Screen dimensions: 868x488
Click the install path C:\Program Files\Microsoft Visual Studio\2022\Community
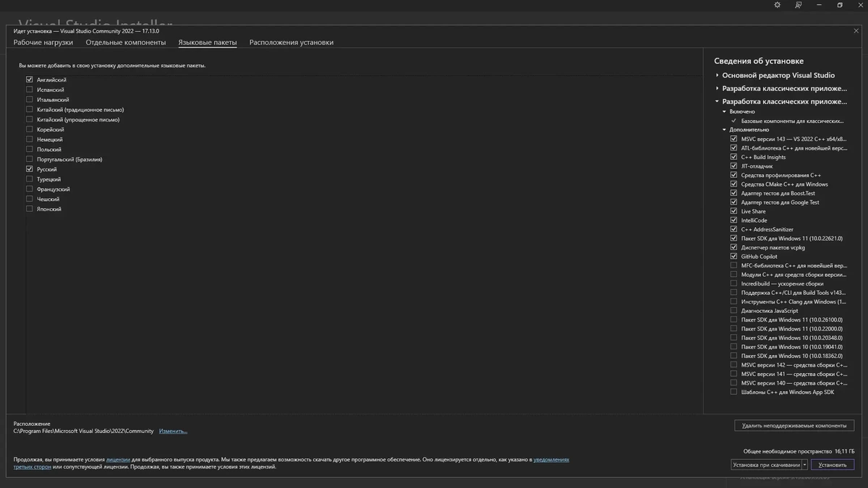pos(84,431)
